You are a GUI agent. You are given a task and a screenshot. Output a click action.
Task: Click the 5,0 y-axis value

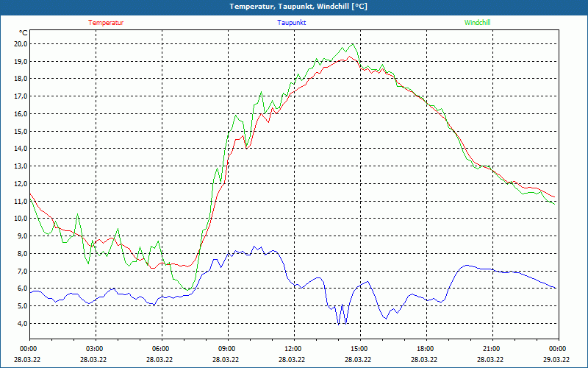pyautogui.click(x=22, y=305)
